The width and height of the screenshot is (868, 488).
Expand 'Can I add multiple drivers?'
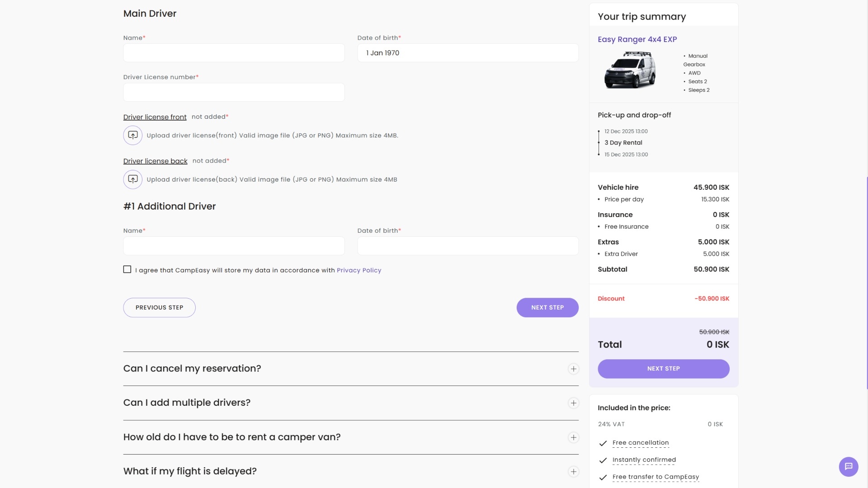click(573, 403)
